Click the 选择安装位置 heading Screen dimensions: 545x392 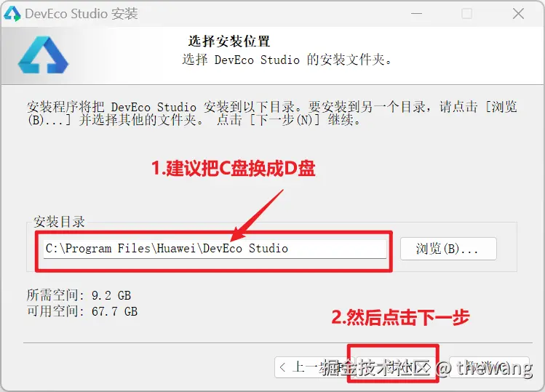(229, 41)
